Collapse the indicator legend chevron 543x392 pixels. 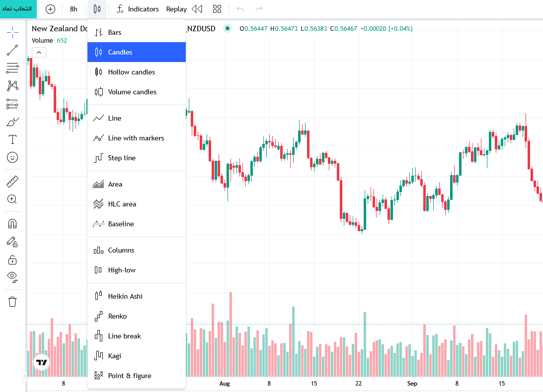[39, 52]
